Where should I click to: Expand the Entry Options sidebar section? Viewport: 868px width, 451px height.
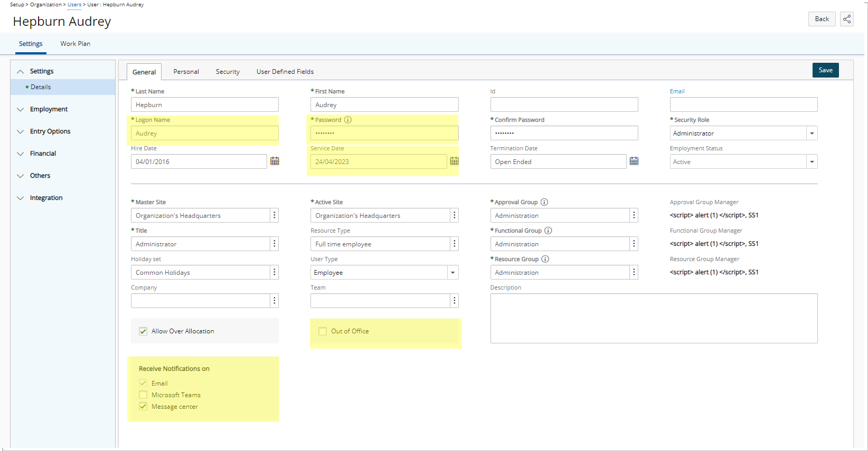point(21,131)
